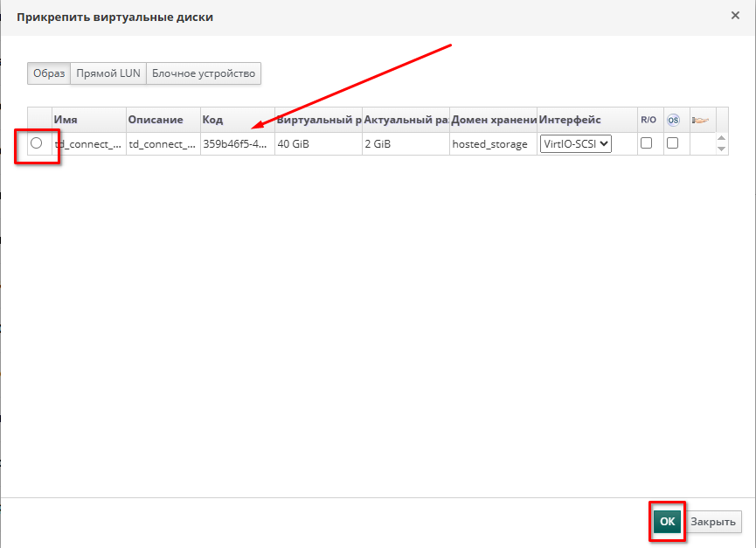Image resolution: width=756 pixels, height=548 pixels.
Task: Click the scroll down arrow in table
Action: click(x=721, y=149)
